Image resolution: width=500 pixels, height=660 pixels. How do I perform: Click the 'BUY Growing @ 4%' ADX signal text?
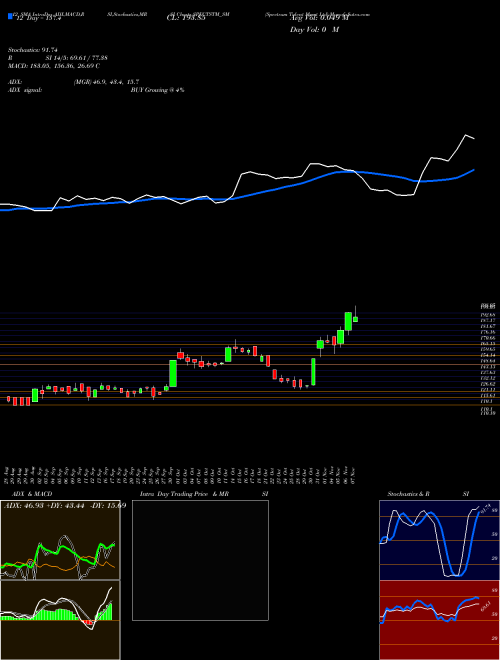click(x=157, y=90)
